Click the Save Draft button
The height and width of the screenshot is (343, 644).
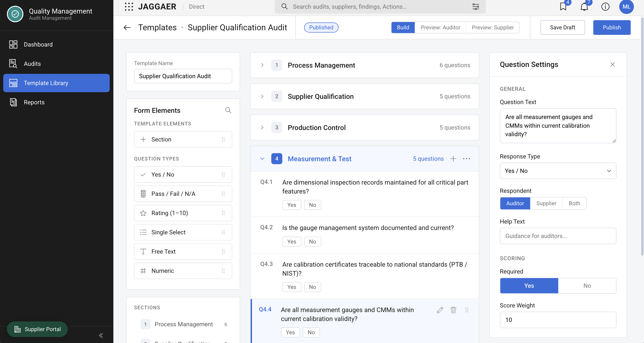pos(562,28)
